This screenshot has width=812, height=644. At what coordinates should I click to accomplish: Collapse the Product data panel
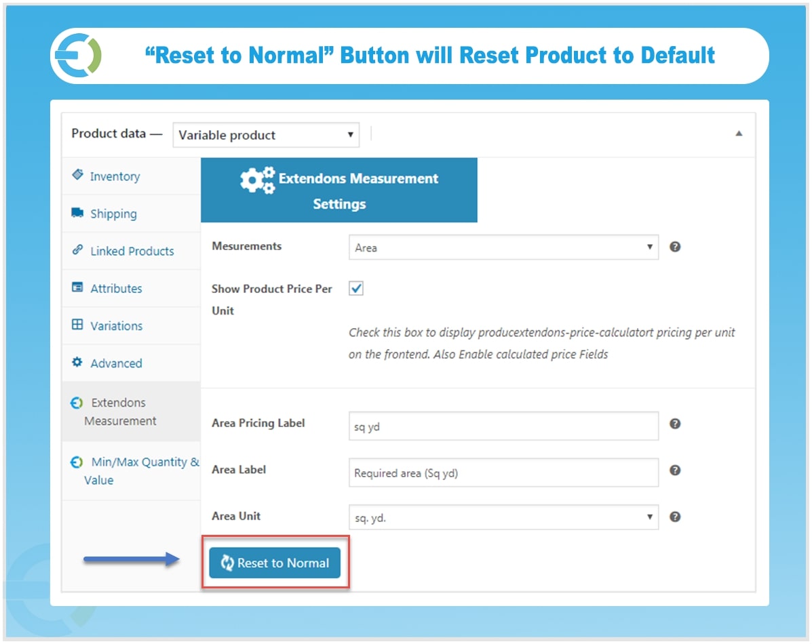click(739, 134)
